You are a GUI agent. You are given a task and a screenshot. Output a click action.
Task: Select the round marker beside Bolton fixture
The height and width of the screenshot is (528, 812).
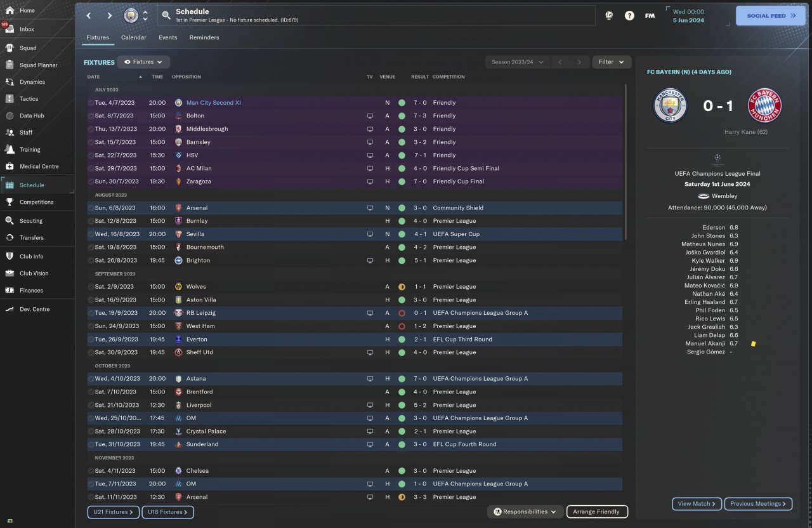(x=91, y=116)
